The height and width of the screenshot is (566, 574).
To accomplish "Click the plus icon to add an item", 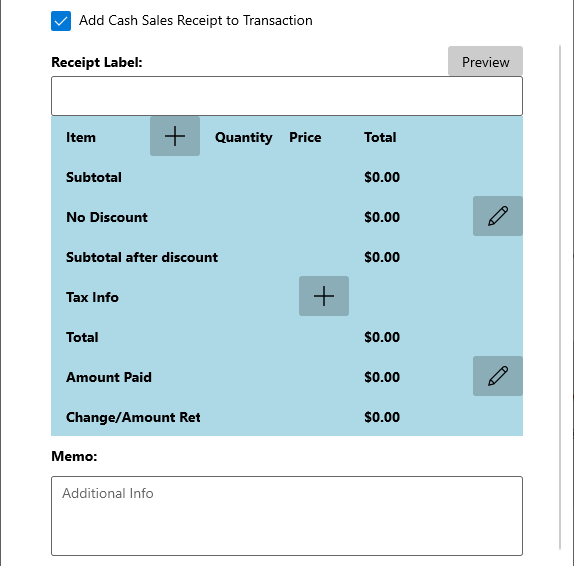I will [x=175, y=136].
